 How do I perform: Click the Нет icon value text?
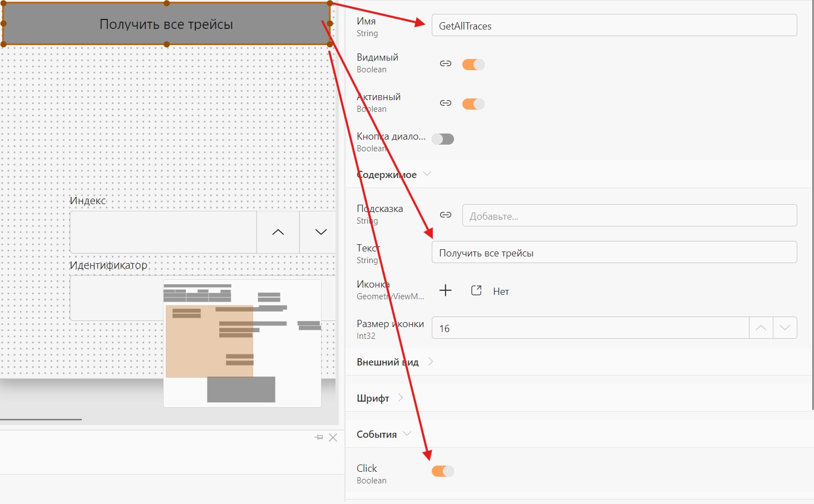tap(501, 291)
